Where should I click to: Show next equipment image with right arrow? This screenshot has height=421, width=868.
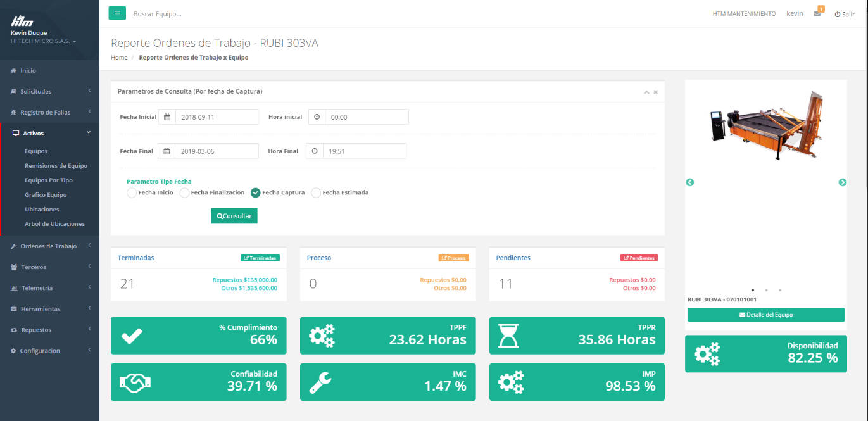tap(843, 182)
